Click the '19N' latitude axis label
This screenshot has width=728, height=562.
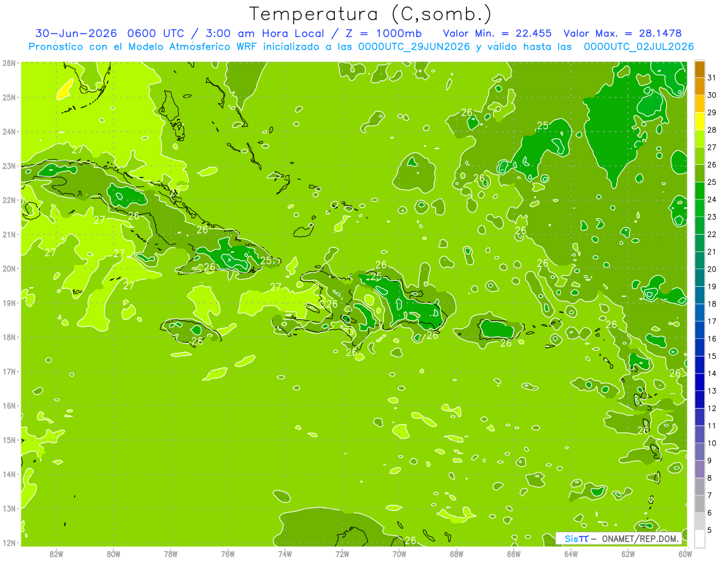point(9,303)
